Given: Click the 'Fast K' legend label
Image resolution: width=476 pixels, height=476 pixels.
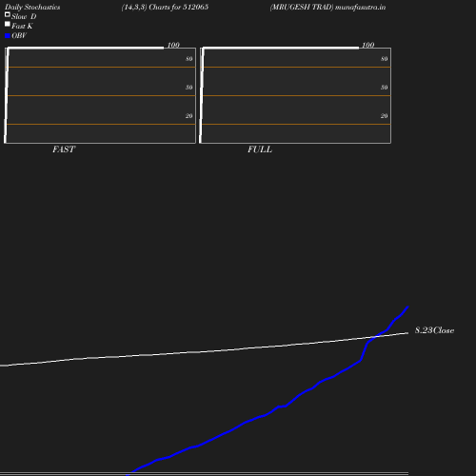Looking at the screenshot, I should pos(22,26).
